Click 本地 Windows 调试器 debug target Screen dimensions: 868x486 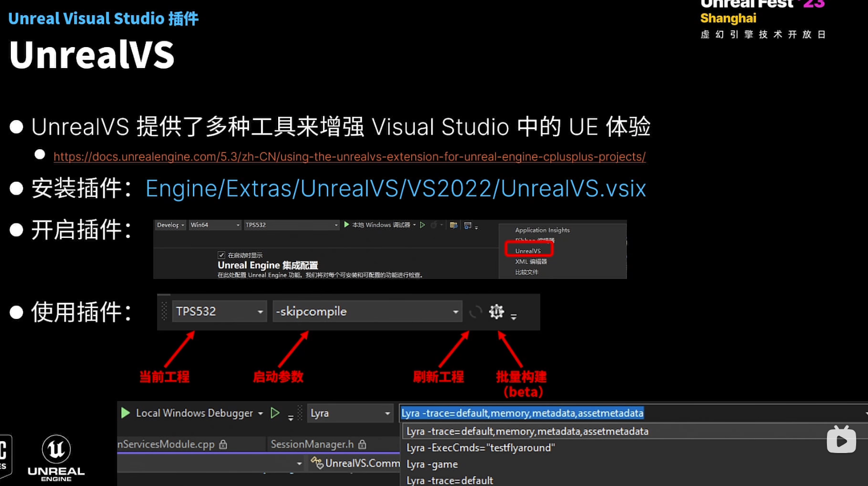(x=381, y=225)
